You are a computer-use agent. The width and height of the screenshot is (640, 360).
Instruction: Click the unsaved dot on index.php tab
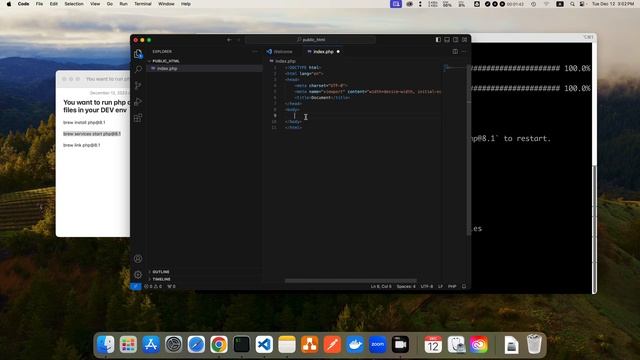[338, 52]
